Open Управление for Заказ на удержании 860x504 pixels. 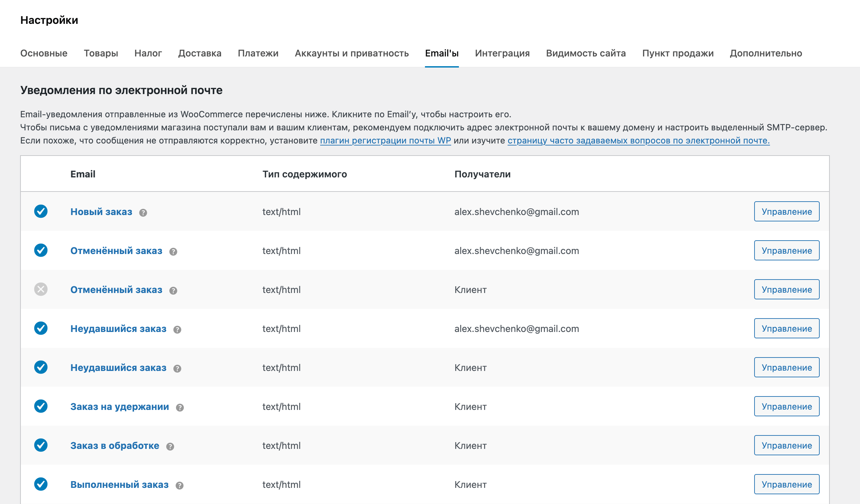(x=787, y=406)
